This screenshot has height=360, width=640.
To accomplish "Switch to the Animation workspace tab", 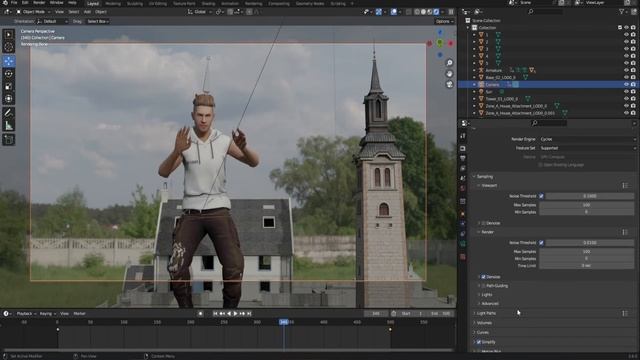I will [x=230, y=3].
